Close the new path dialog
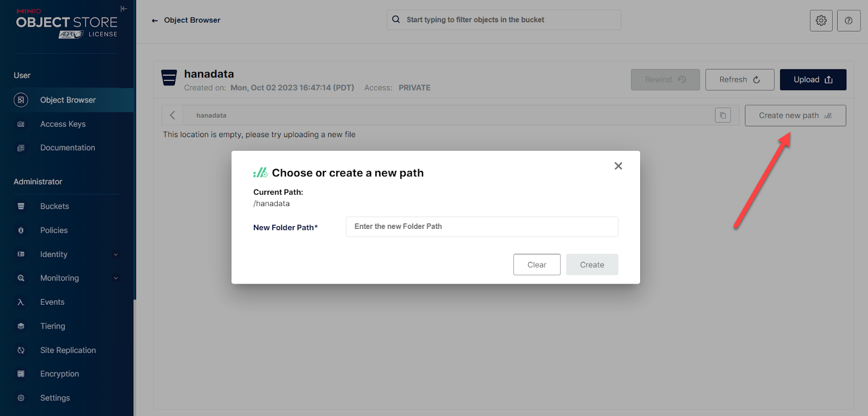Viewport: 868px width, 416px height. 618,166
